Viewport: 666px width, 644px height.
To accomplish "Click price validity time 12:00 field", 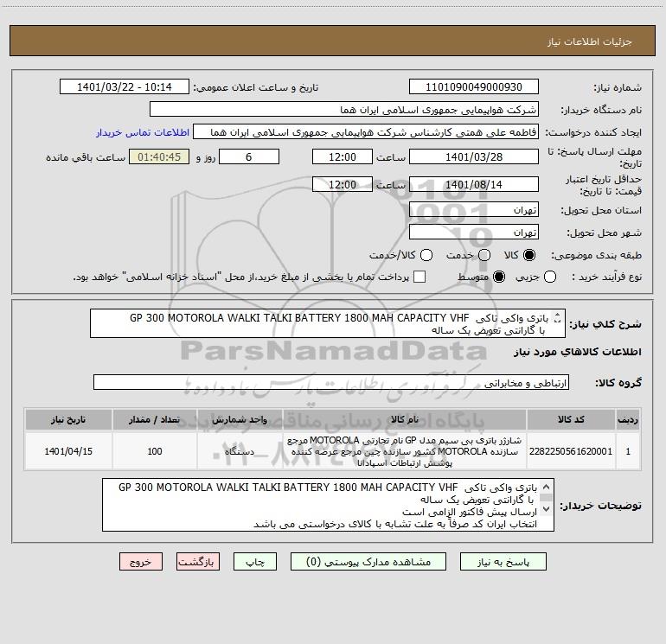I will pyautogui.click(x=343, y=184).
